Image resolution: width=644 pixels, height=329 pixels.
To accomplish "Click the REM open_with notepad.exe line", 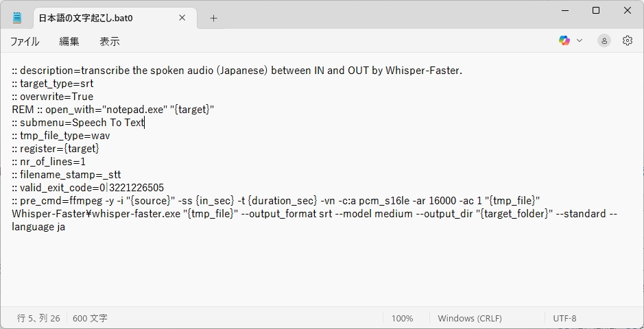I will 113,110.
